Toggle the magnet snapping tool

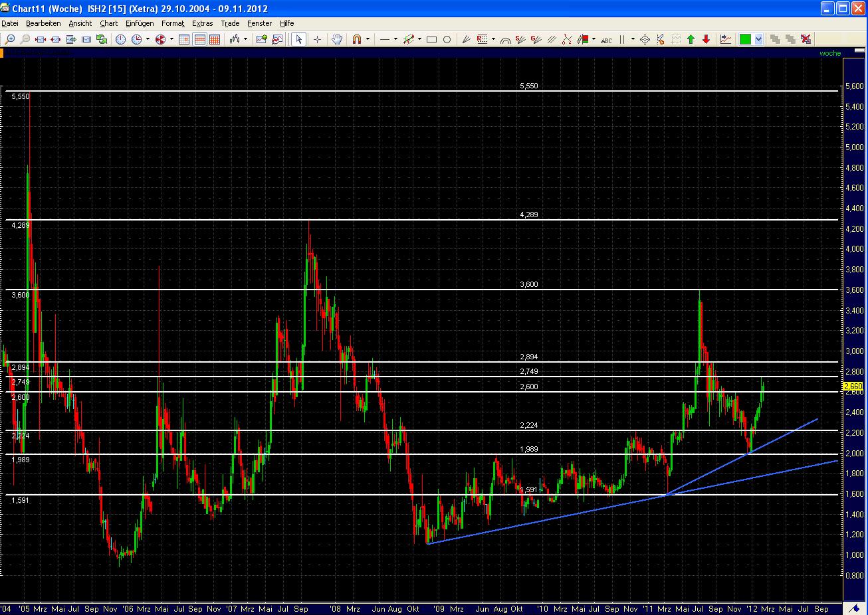[x=358, y=39]
